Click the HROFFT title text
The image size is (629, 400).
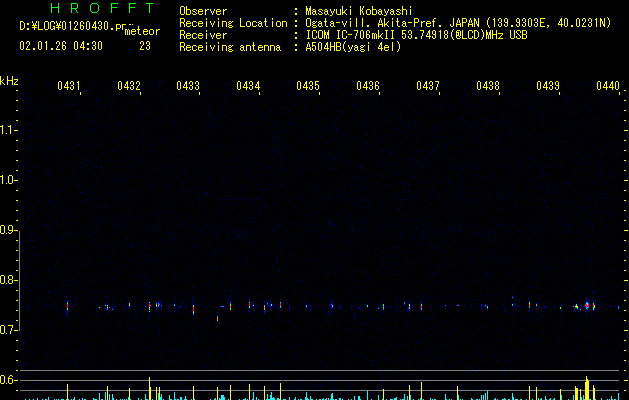(102, 8)
